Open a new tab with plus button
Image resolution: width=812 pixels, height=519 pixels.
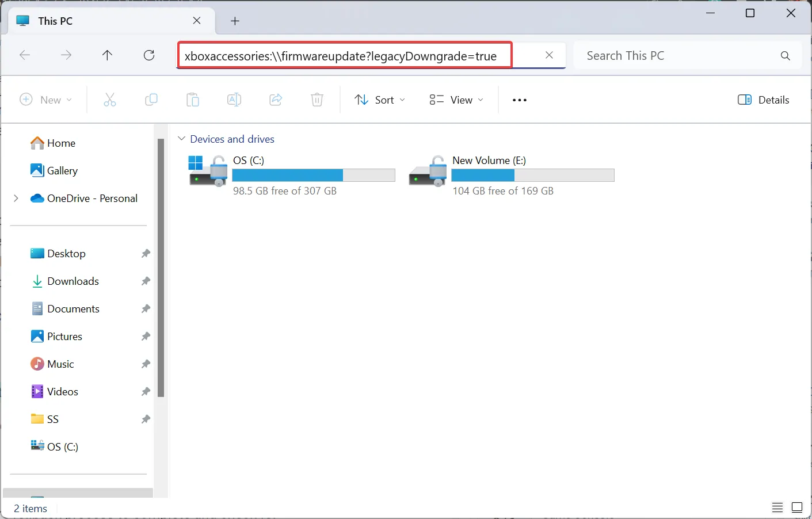pyautogui.click(x=235, y=21)
